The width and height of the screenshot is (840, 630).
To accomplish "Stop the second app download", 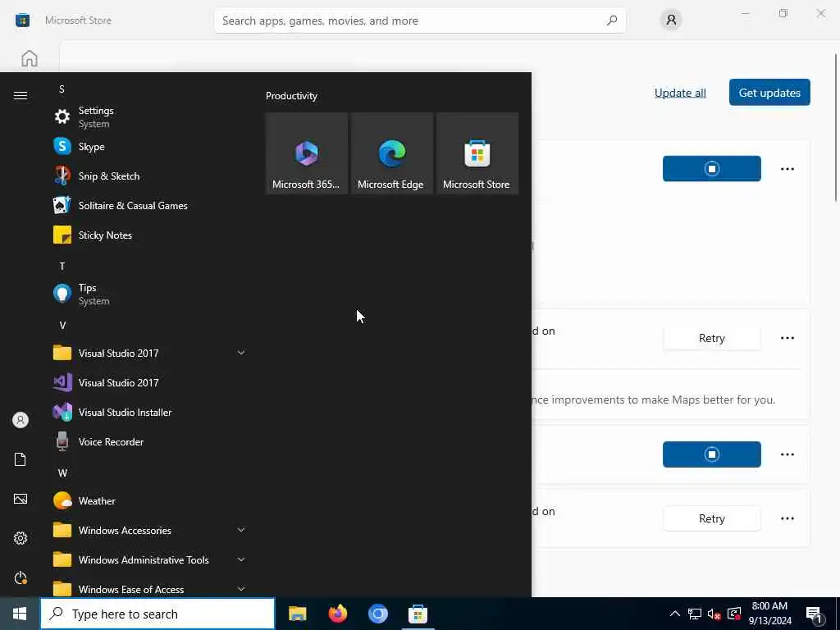I will click(711, 454).
